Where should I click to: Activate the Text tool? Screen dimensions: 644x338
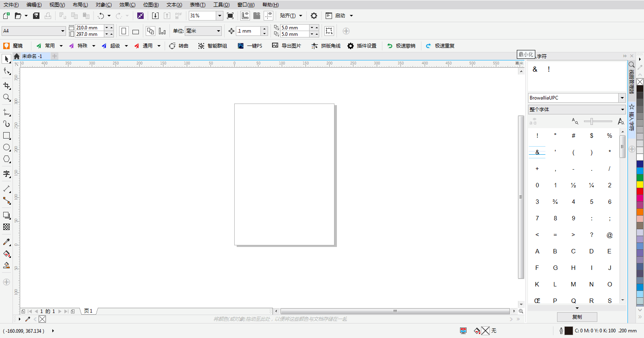click(6, 174)
